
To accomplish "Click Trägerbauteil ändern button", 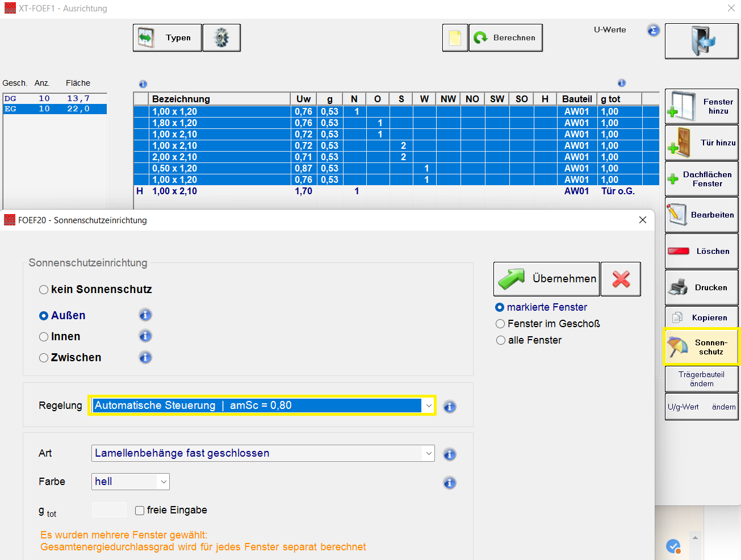I will (702, 379).
